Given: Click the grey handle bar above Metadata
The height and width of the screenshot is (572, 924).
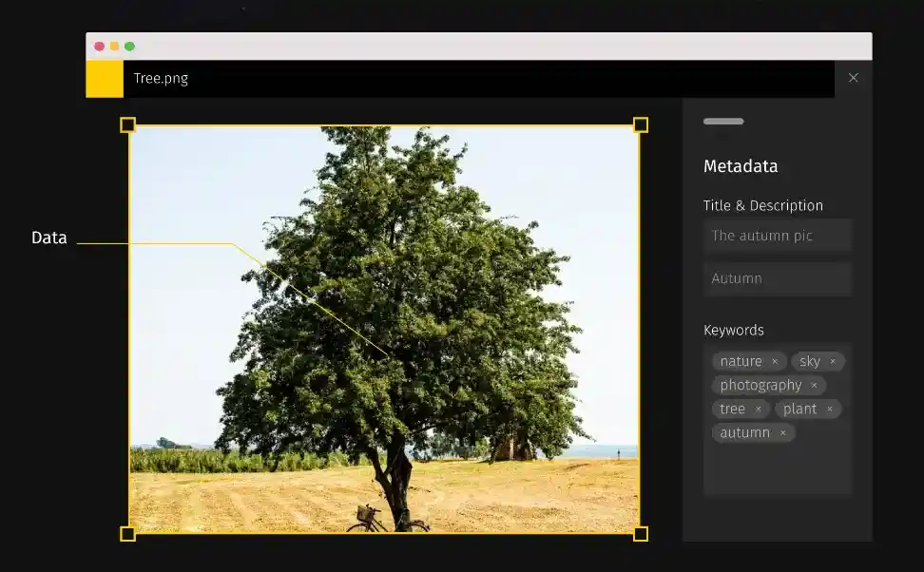Looking at the screenshot, I should pos(723,122).
